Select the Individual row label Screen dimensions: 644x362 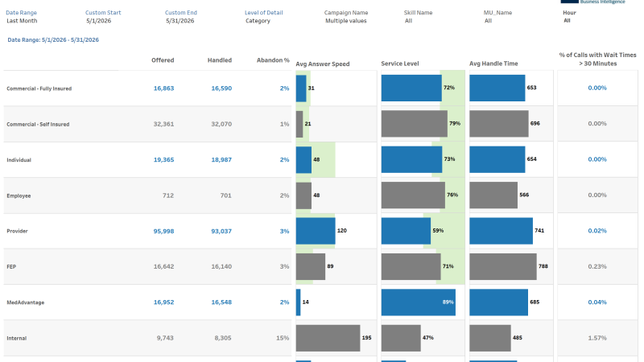click(x=19, y=159)
